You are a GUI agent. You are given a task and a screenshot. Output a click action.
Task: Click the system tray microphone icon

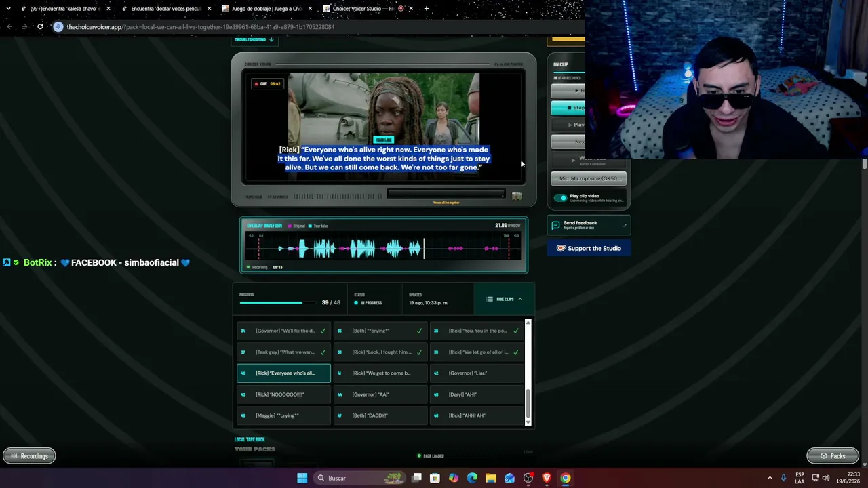[784, 478]
